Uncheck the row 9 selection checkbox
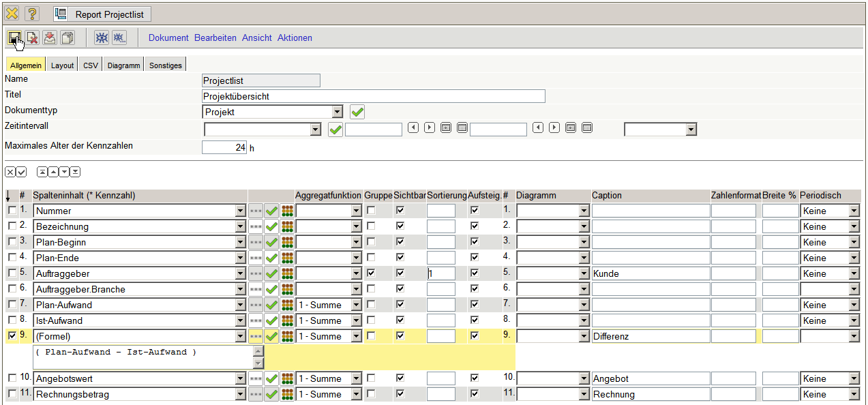This screenshot has height=405, width=868. (x=12, y=335)
